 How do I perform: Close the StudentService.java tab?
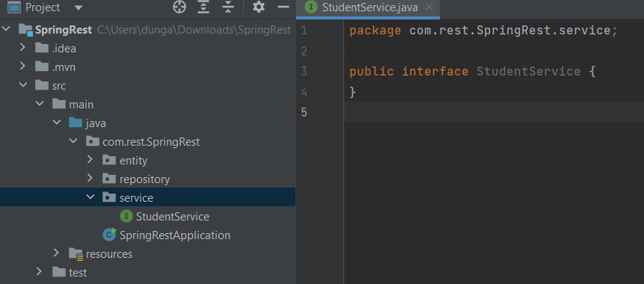(x=429, y=7)
